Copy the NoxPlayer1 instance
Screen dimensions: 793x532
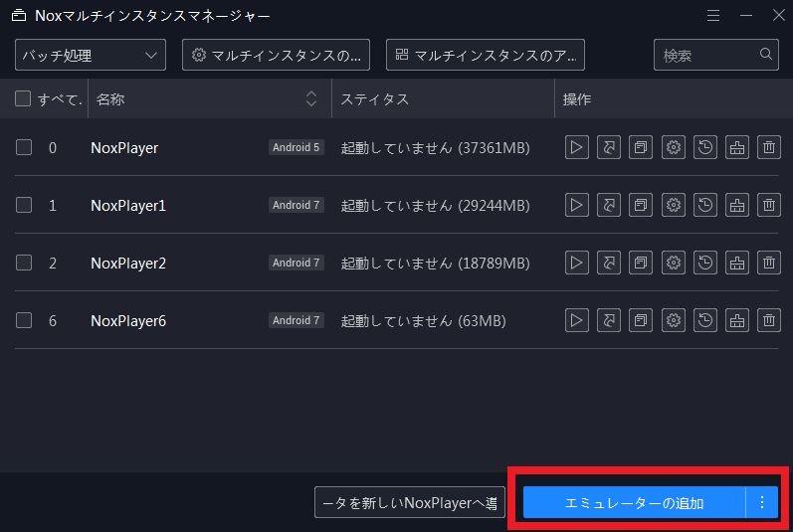(x=641, y=205)
